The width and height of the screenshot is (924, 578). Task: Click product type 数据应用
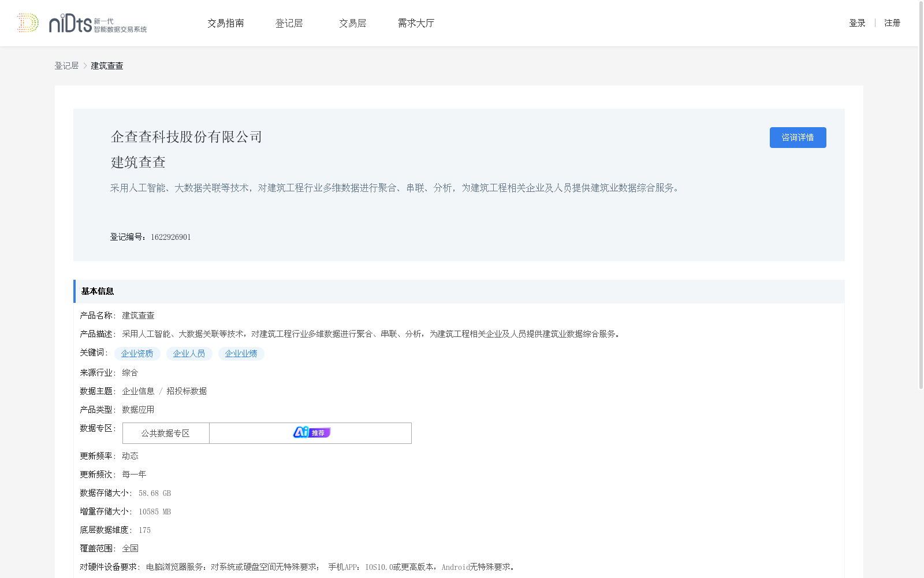pos(138,410)
